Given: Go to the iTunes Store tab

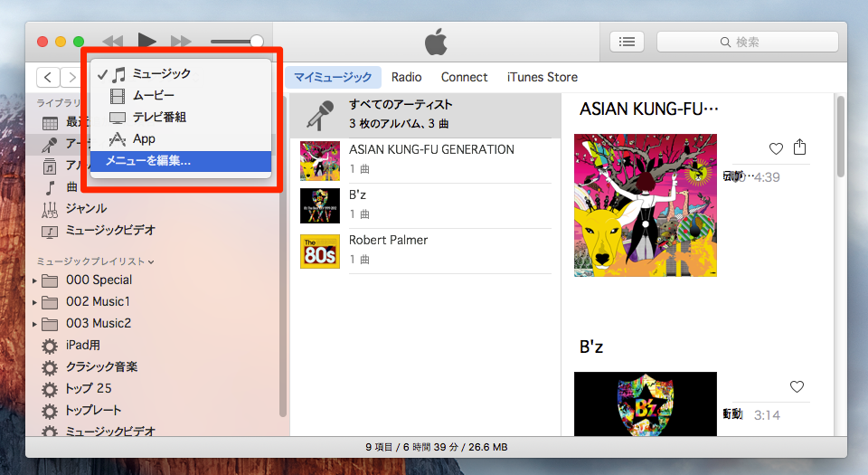Looking at the screenshot, I should pyautogui.click(x=542, y=77).
